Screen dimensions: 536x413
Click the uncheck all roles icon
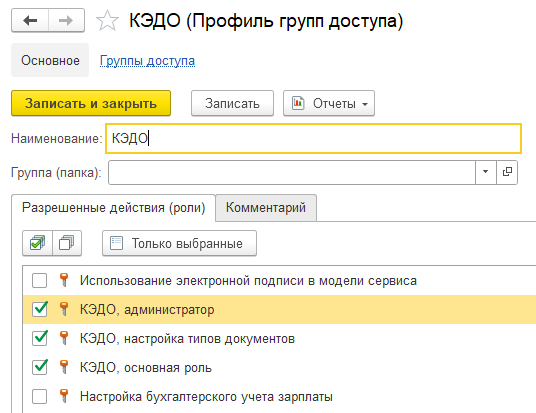click(x=67, y=243)
